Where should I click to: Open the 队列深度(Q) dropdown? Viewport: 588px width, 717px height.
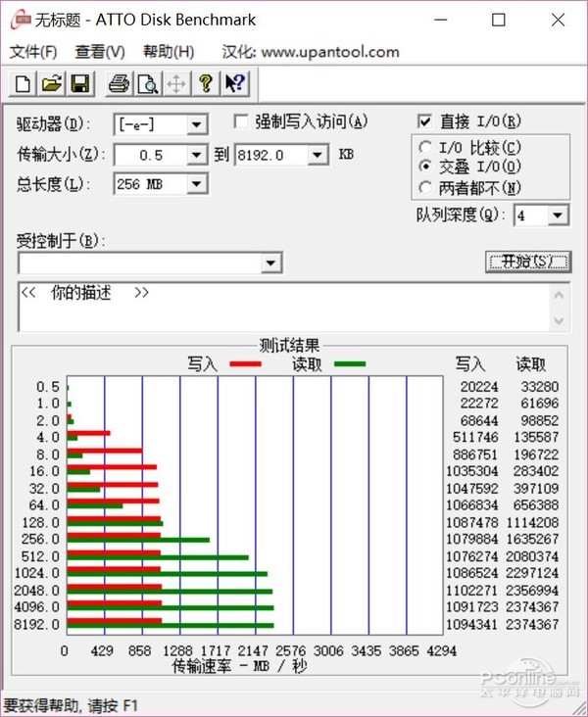558,215
